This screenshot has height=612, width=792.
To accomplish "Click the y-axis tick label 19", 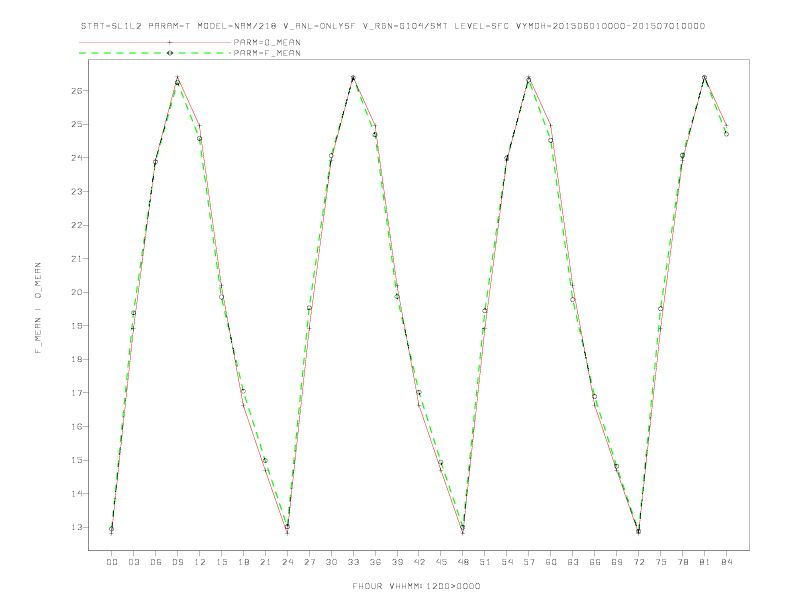I will [77, 326].
